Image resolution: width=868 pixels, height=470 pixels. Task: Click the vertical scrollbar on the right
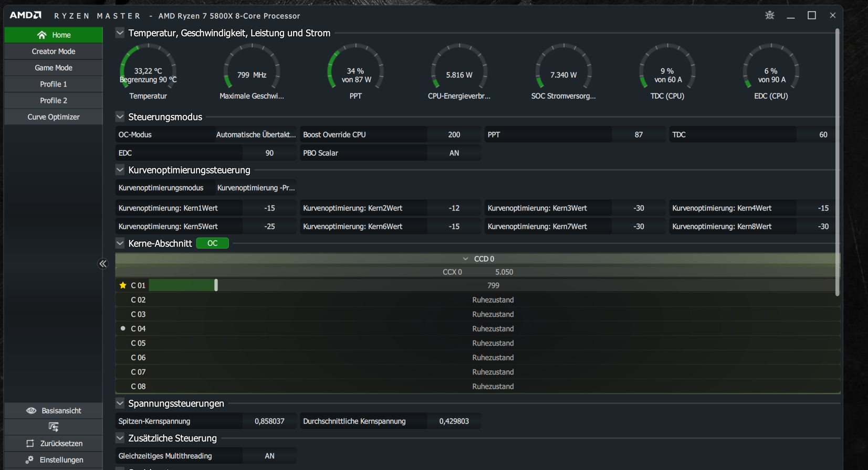[837, 163]
